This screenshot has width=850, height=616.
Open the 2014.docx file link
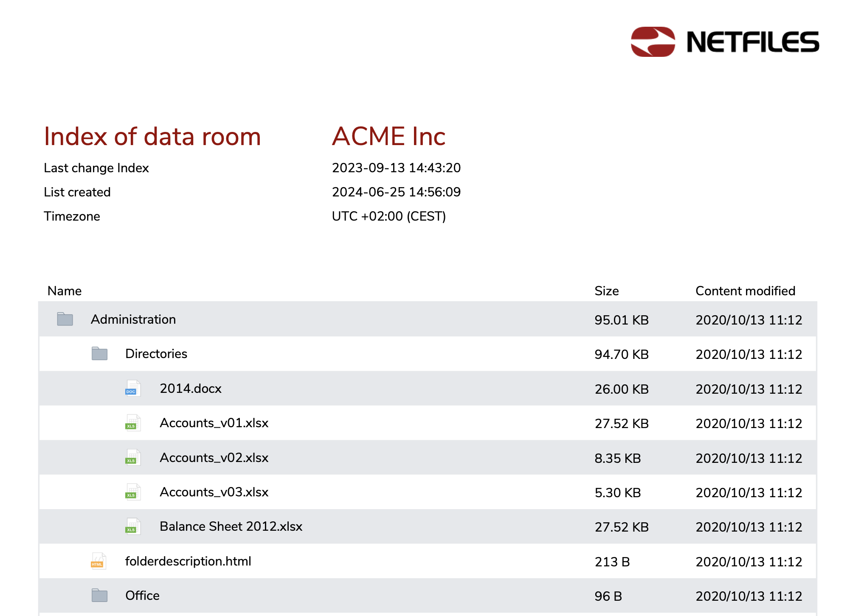[x=191, y=389]
